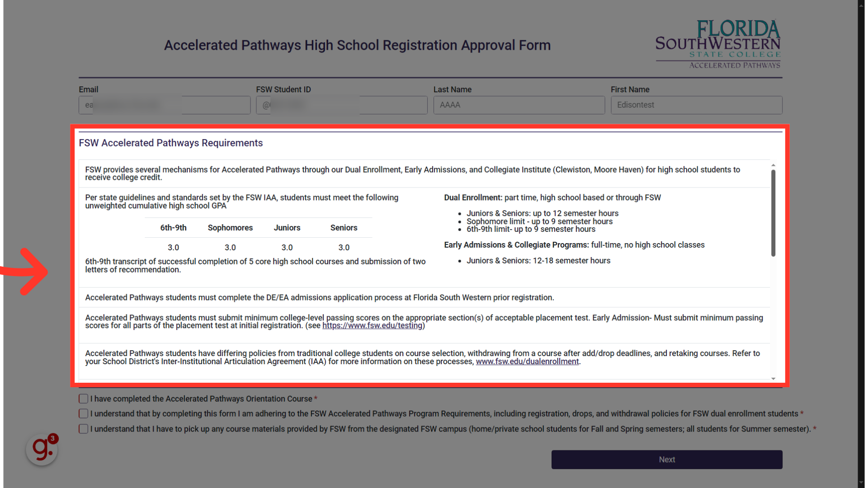Image resolution: width=868 pixels, height=488 pixels.
Task: Select the FSW Student ID field
Action: click(341, 105)
